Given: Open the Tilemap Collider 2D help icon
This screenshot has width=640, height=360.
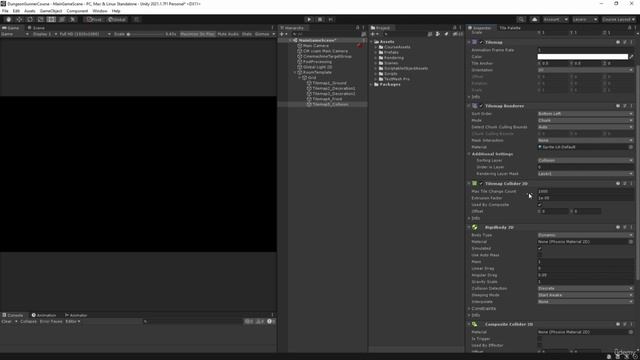Looking at the screenshot, I should pyautogui.click(x=618, y=183).
